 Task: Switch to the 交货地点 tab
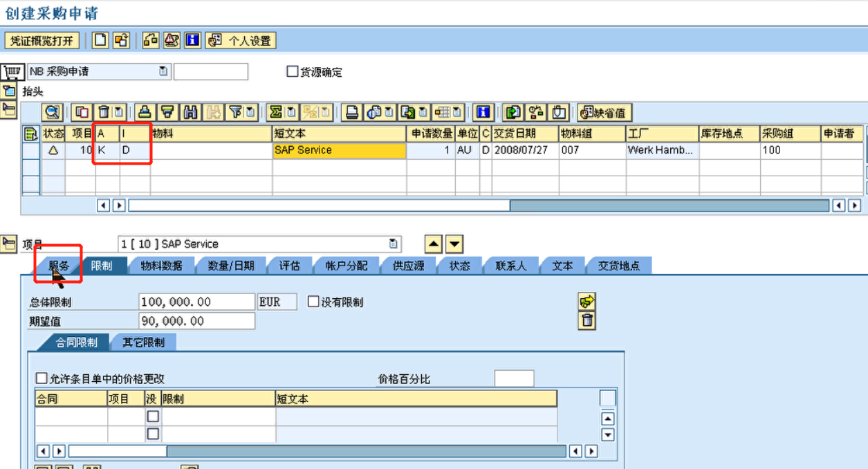[x=619, y=266]
